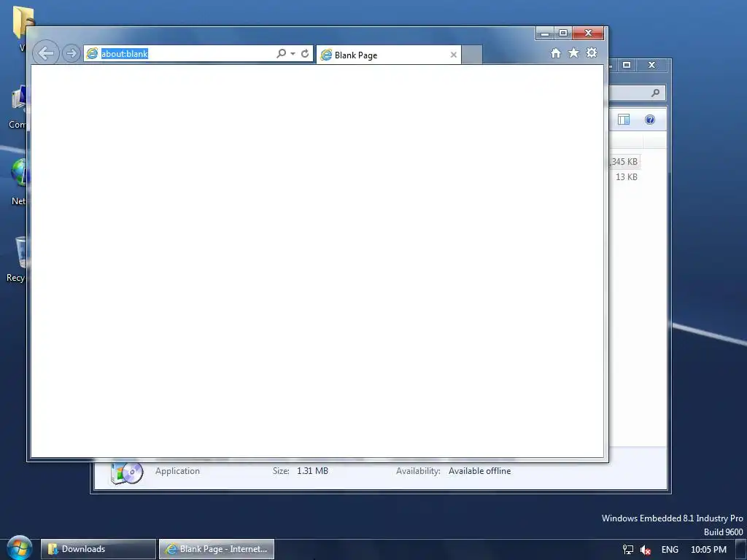Viewport: 747px width, 560px height.
Task: Open a new tab with the blank tab button
Action: [x=472, y=54]
